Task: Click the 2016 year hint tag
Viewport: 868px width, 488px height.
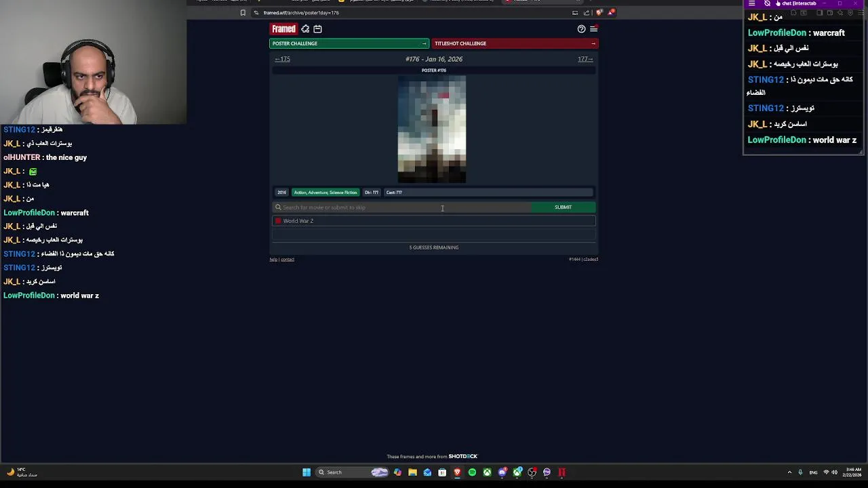Action: (281, 192)
